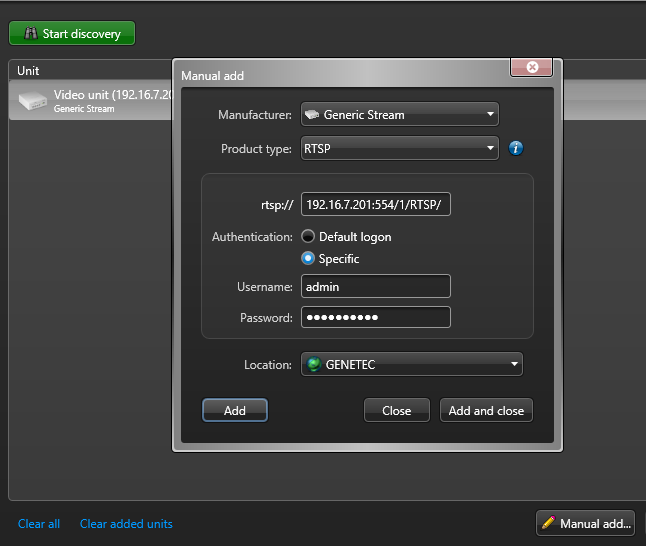Click the Add and close button
This screenshot has width=646, height=546.
[x=486, y=411]
